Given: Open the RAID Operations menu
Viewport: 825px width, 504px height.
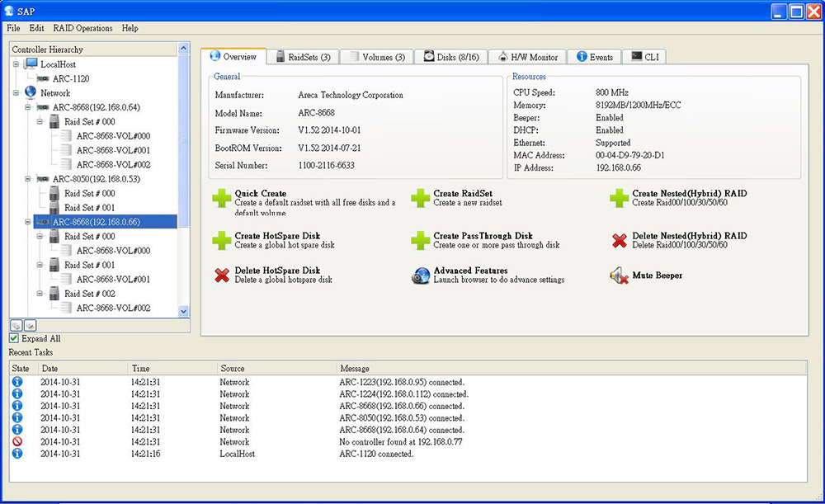Looking at the screenshot, I should 83,28.
